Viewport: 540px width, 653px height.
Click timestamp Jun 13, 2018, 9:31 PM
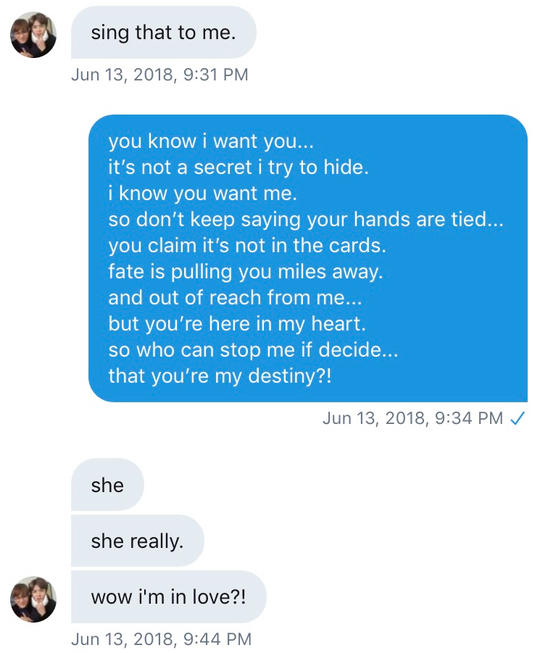coord(160,75)
